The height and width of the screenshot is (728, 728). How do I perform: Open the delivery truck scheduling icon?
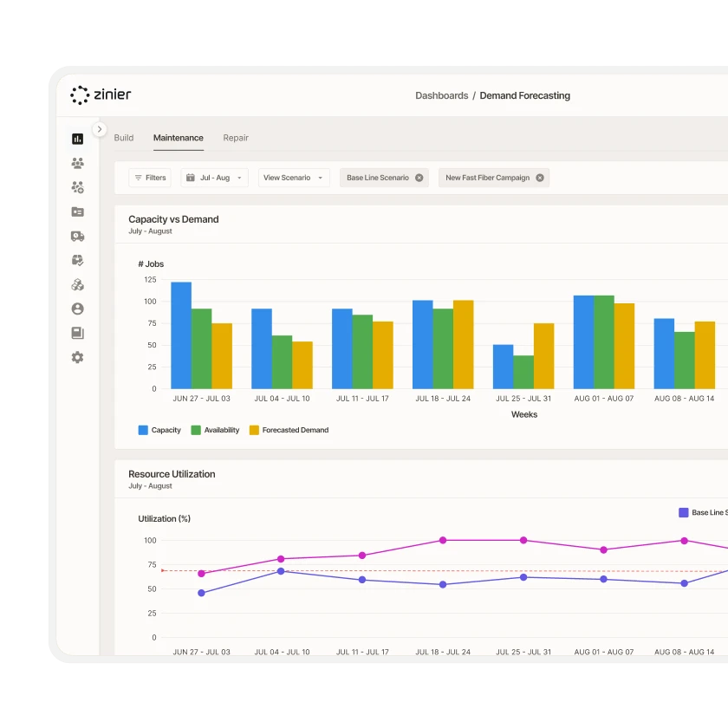[77, 237]
